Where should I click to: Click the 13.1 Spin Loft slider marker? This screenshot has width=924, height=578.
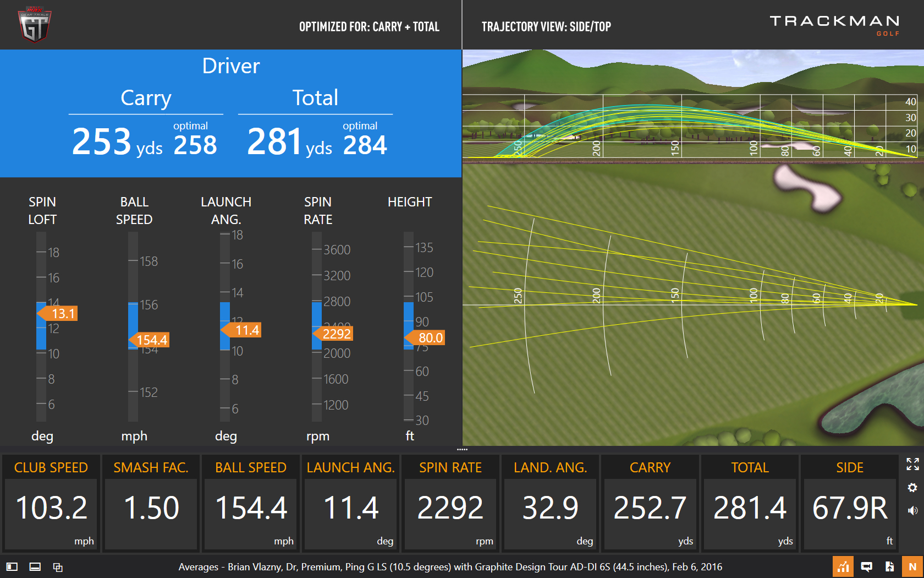58,314
